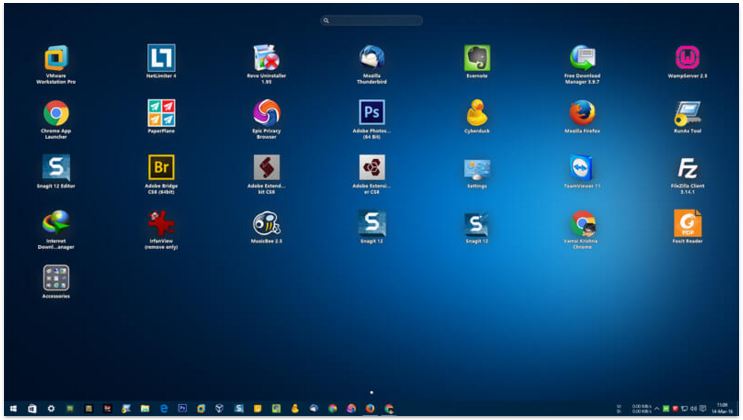Launch Mozilla Thunderbird
Viewport: 743px width, 420px height.
[x=372, y=58]
